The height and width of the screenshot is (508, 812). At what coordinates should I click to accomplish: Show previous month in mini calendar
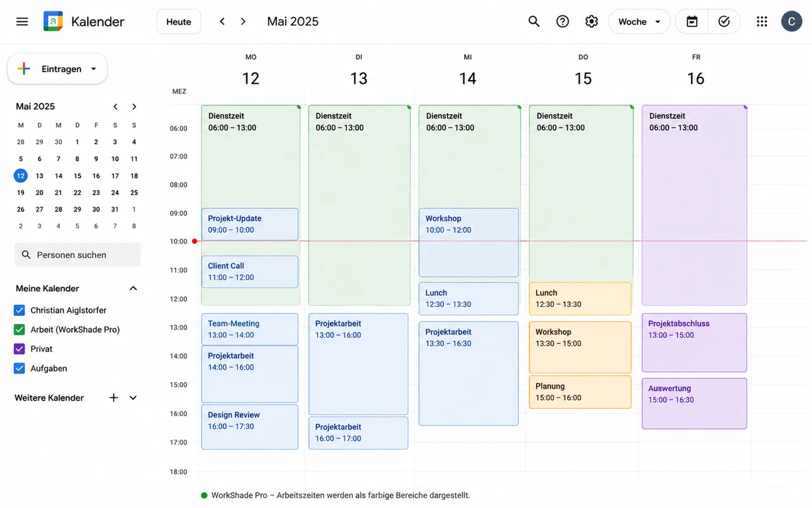[115, 107]
